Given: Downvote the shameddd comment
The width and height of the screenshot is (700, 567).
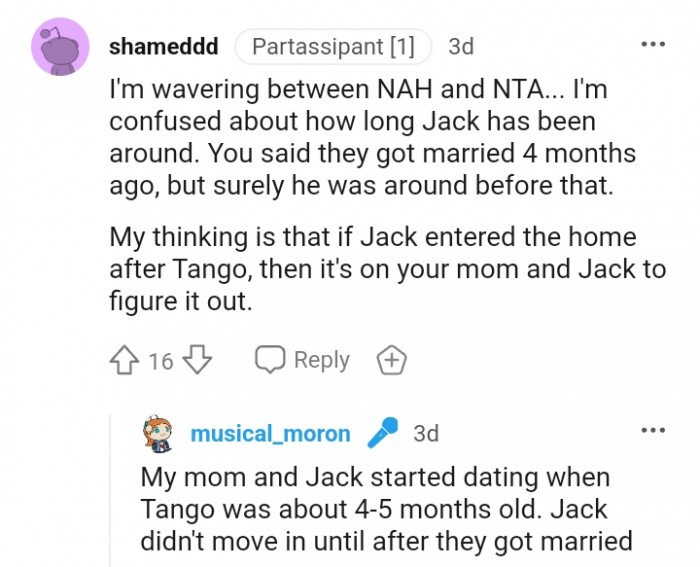Looking at the screenshot, I should coord(199,360).
